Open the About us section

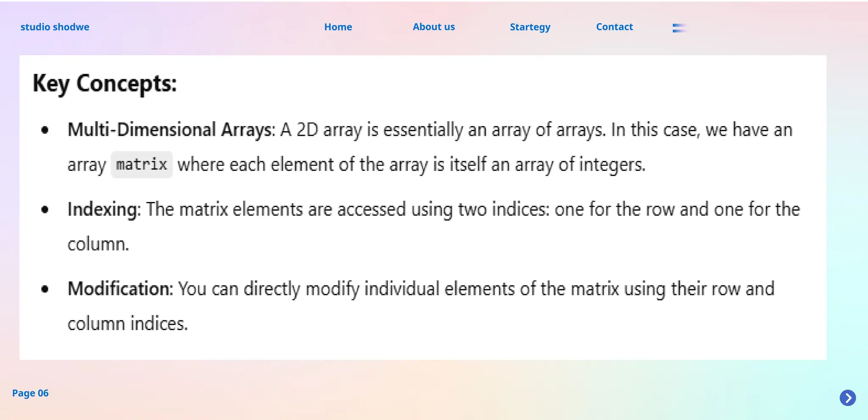[434, 27]
